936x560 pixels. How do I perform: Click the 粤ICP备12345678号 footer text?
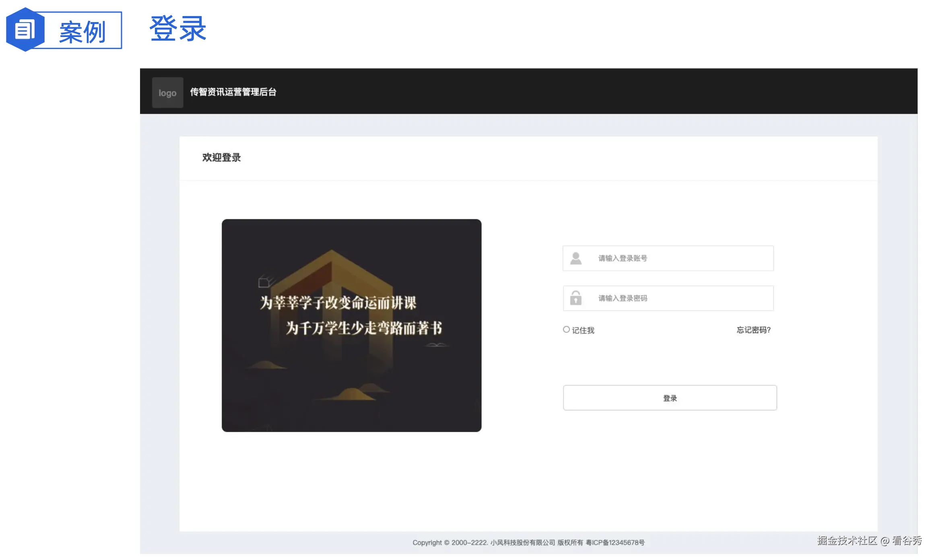tap(615, 543)
